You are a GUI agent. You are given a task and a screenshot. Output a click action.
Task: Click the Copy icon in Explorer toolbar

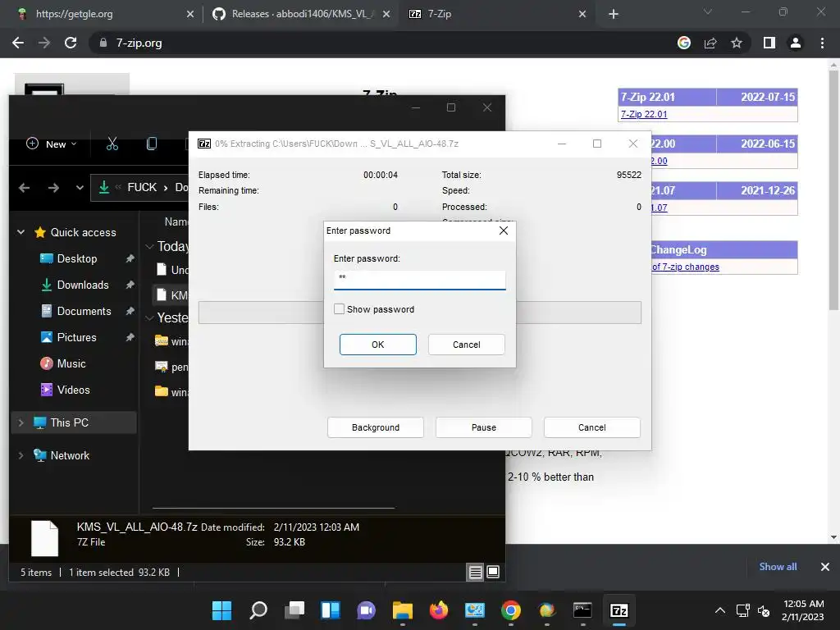tap(152, 144)
